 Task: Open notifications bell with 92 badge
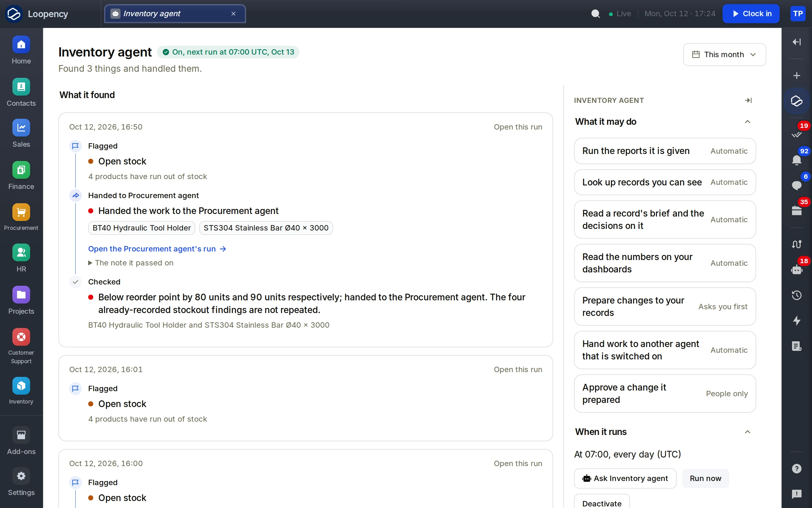tap(796, 160)
